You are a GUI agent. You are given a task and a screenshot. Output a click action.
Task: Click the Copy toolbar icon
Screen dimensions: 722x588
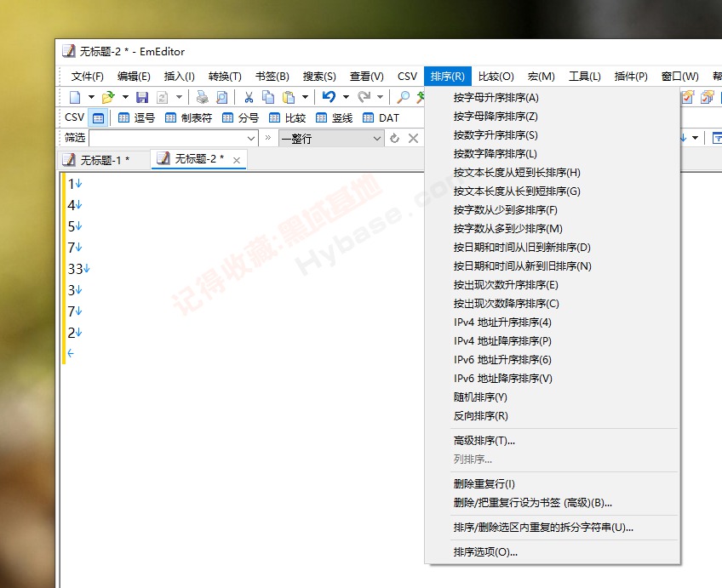point(268,97)
